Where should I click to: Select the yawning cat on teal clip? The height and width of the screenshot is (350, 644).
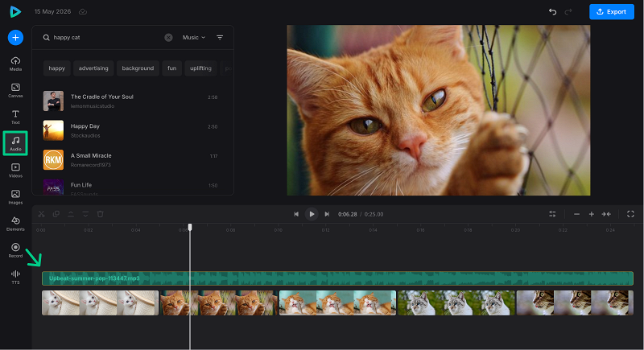337,303
